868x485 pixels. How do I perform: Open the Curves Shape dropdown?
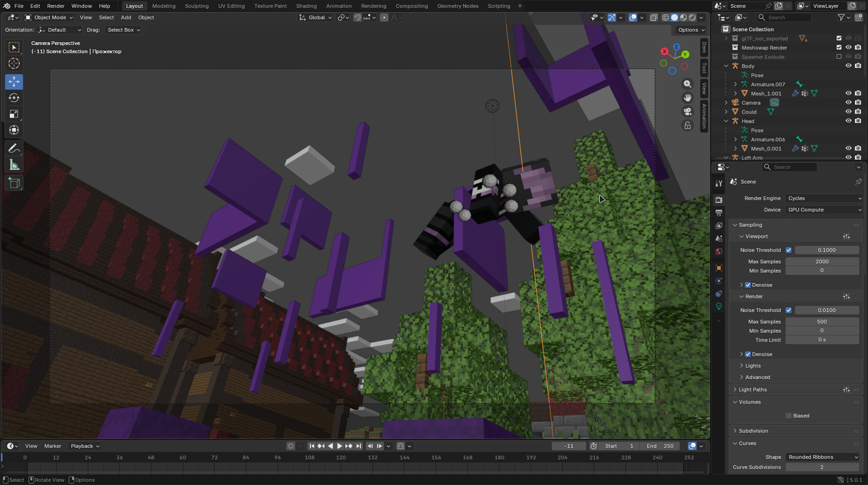click(823, 457)
